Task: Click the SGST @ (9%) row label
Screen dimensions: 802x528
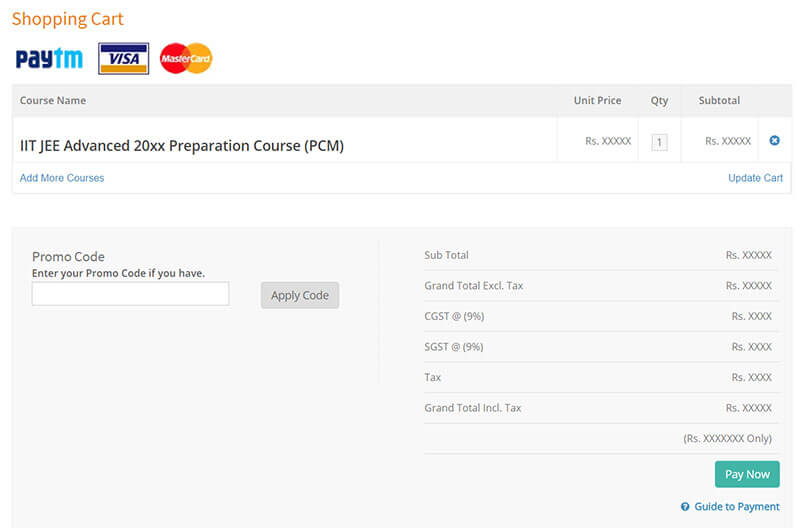Action: click(454, 347)
